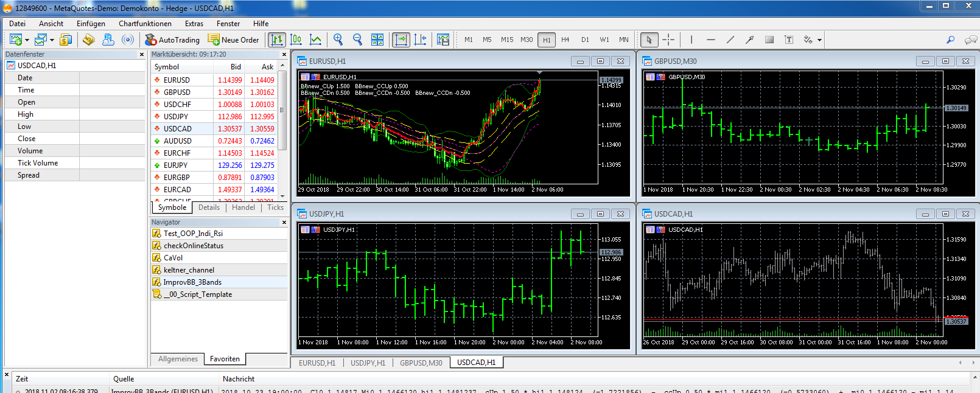Screen dimensions: 980x393
Task: Switch to M1 timeframe
Action: (469, 40)
